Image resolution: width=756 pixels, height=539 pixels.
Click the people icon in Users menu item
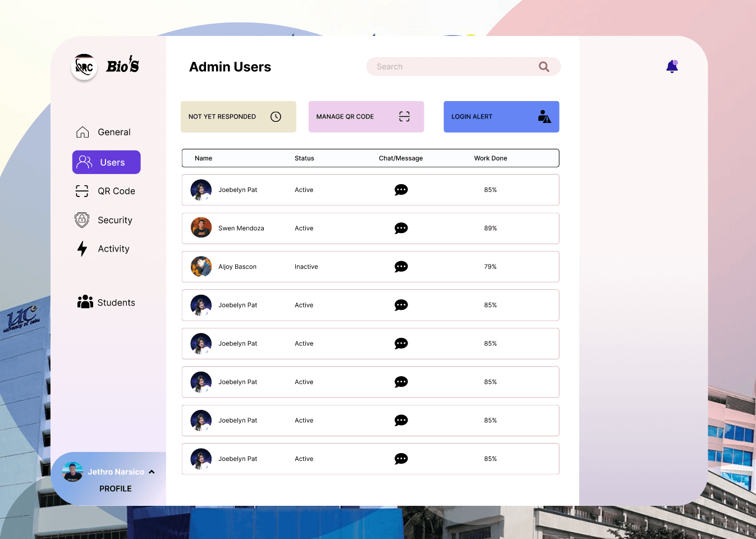coord(85,162)
